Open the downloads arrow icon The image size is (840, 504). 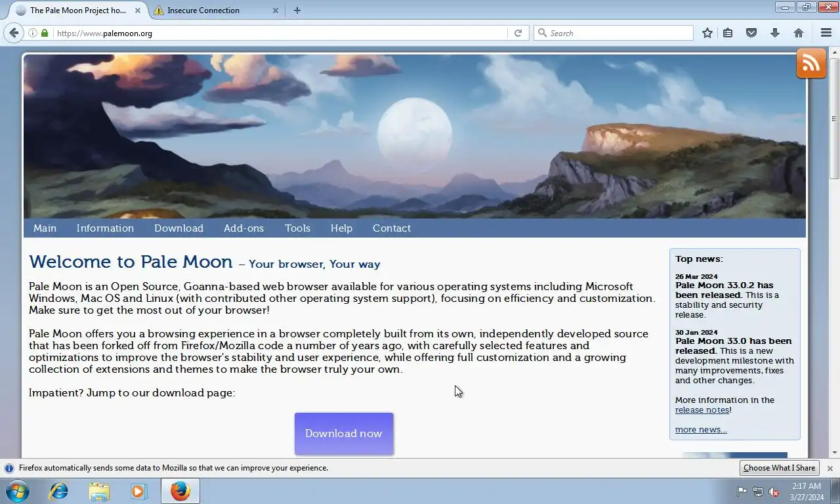[775, 33]
